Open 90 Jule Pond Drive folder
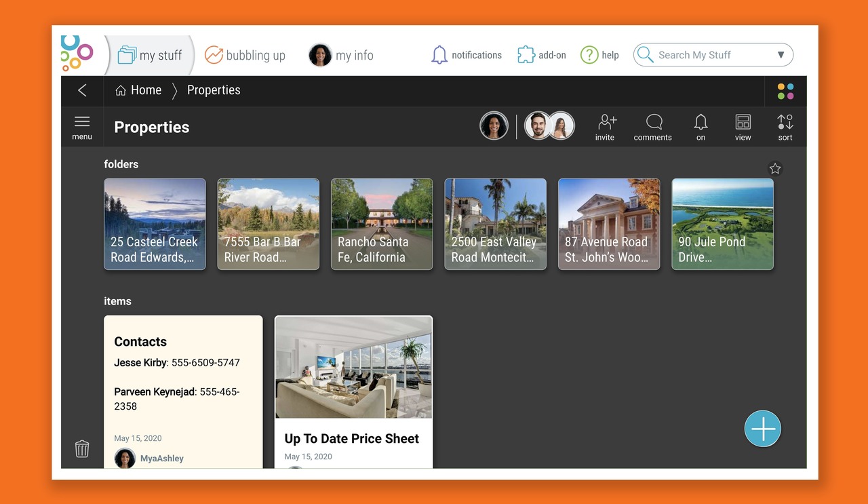This screenshot has width=868, height=504. [723, 224]
